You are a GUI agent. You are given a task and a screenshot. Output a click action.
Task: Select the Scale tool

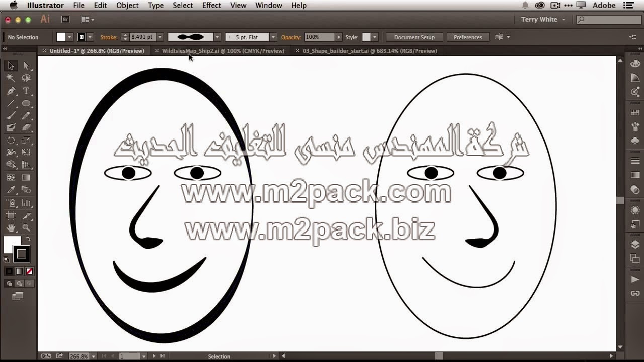26,140
